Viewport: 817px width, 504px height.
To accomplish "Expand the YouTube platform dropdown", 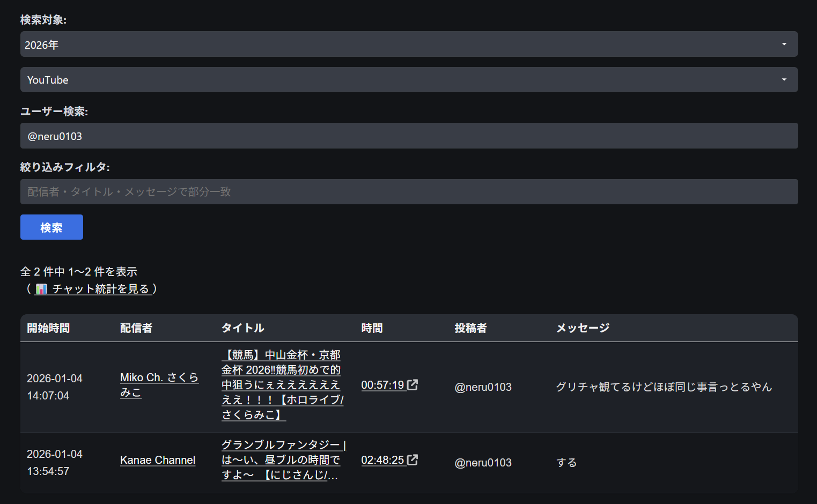I will (408, 80).
